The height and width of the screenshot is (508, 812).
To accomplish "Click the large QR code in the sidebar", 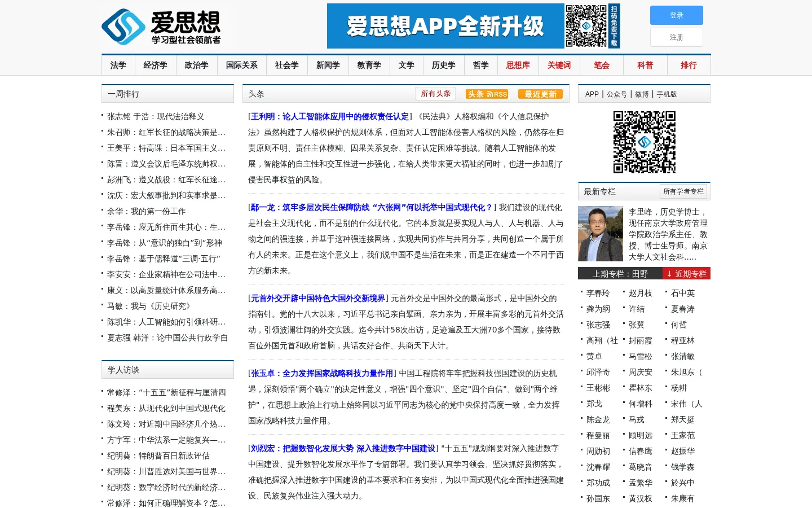I will [x=644, y=142].
